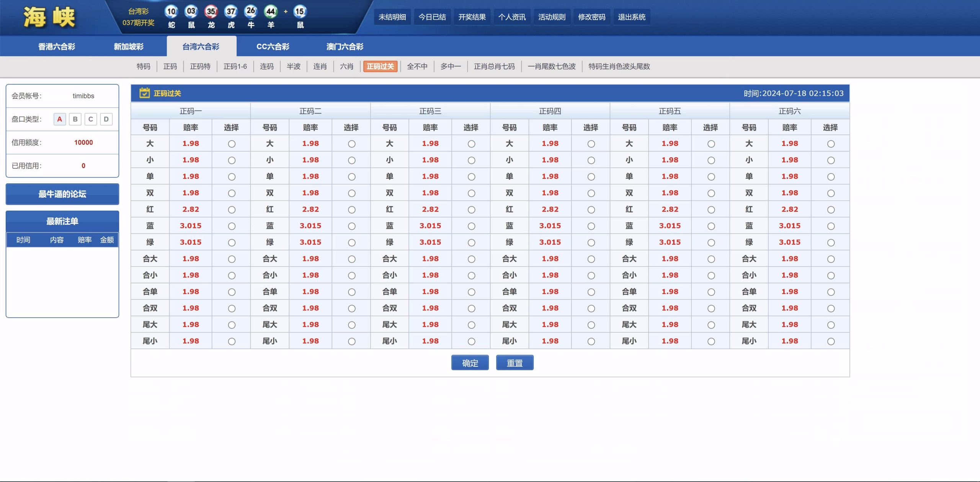Screen dimensions: 980x482
Task: Click the green lottery ball 44
Action: (x=271, y=11)
